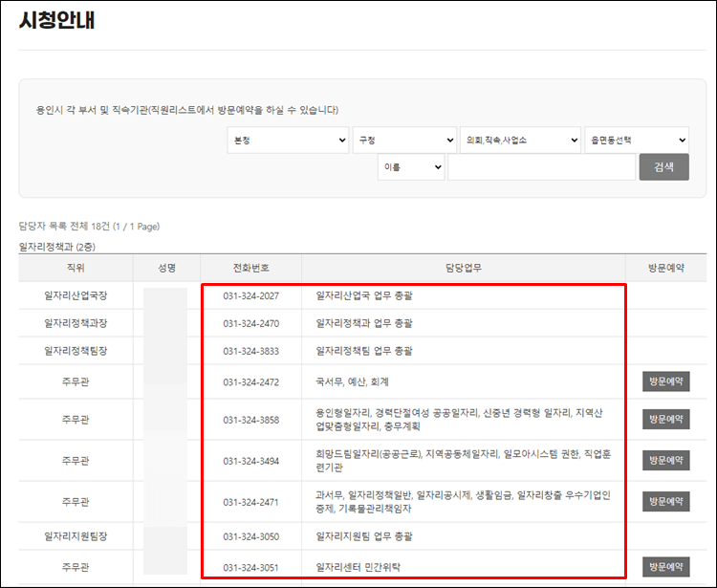Select phone number 031-324-3050
The width and height of the screenshot is (717, 588).
point(251,536)
